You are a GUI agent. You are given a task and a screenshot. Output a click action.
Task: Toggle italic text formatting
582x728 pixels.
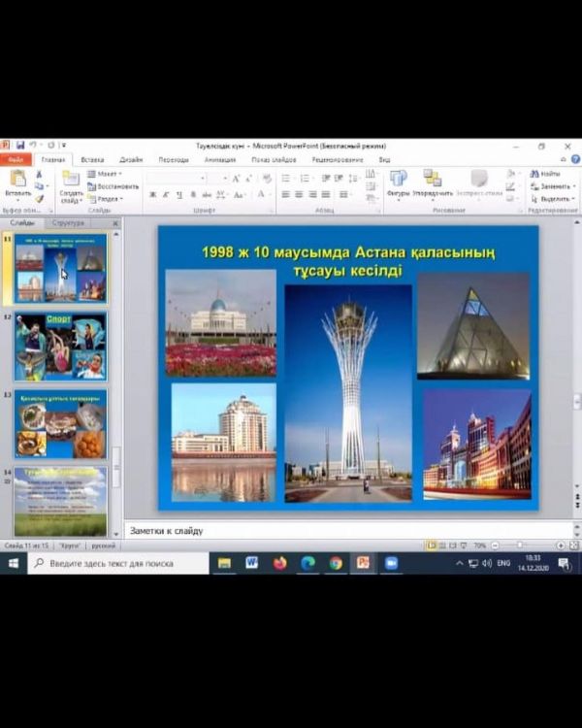coord(166,195)
